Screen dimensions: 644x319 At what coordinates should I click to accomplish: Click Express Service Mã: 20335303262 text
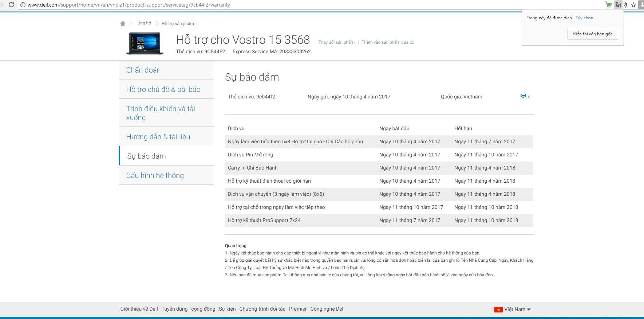click(272, 51)
